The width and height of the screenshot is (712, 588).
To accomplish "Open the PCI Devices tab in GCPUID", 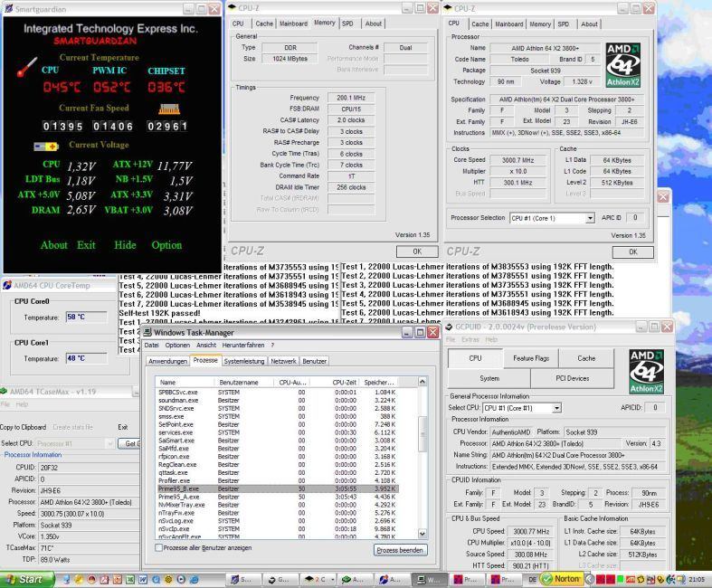I will pos(572,378).
